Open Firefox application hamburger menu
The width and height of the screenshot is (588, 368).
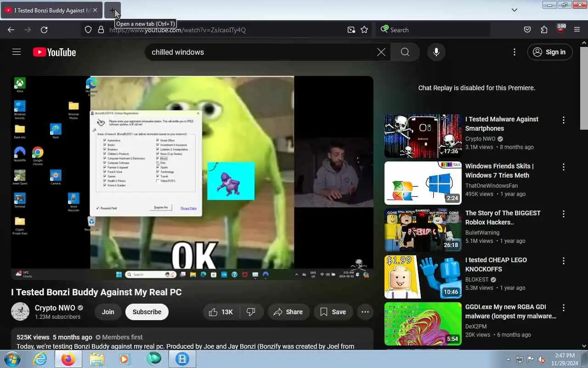click(577, 30)
